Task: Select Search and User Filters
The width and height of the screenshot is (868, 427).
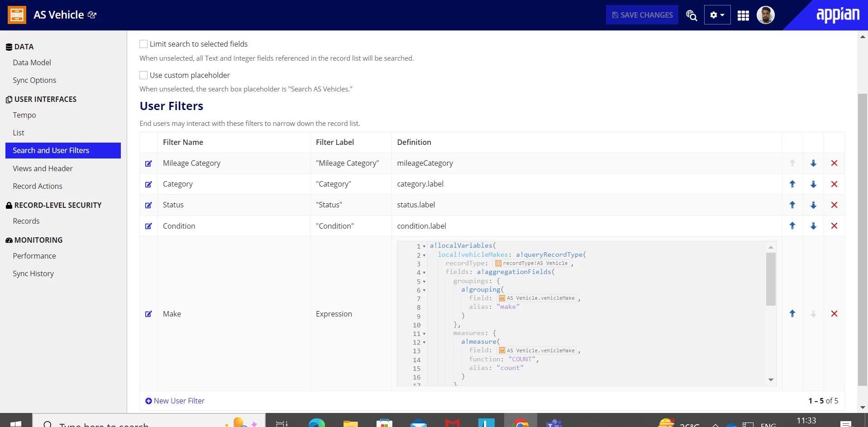Action: click(63, 150)
